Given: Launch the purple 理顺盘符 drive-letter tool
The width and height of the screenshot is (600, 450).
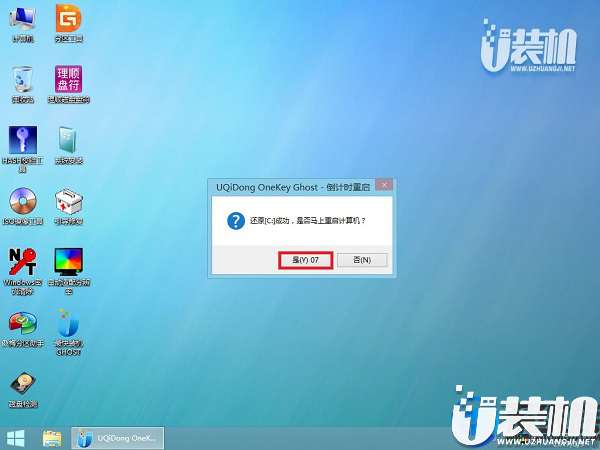Looking at the screenshot, I should (x=68, y=84).
